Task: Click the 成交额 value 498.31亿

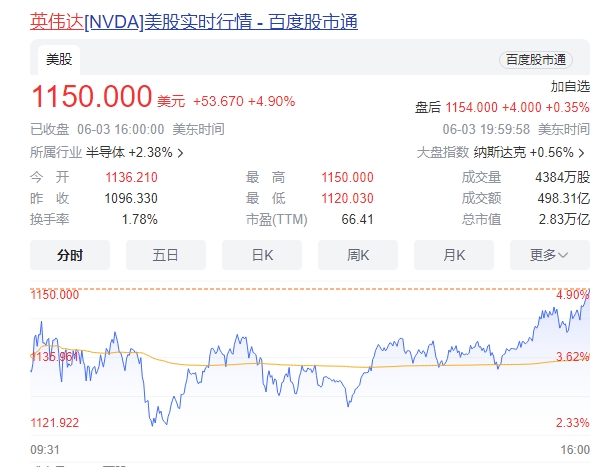Action: point(563,199)
